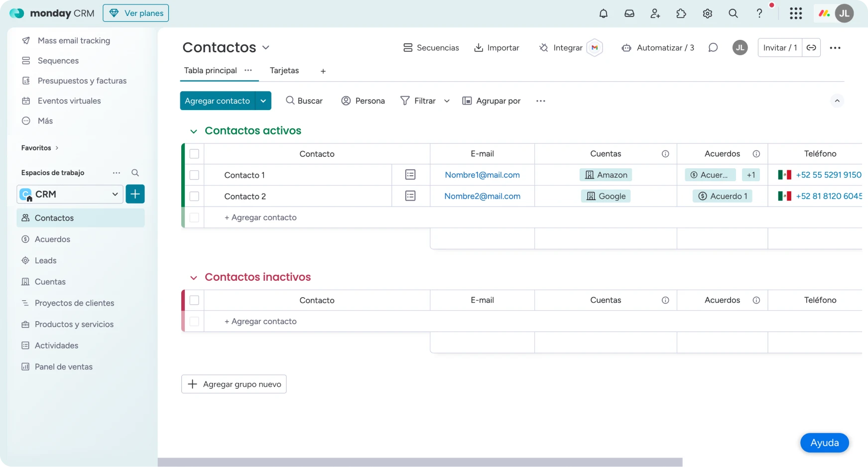Open the board discussion chat bubble icon

[713, 48]
